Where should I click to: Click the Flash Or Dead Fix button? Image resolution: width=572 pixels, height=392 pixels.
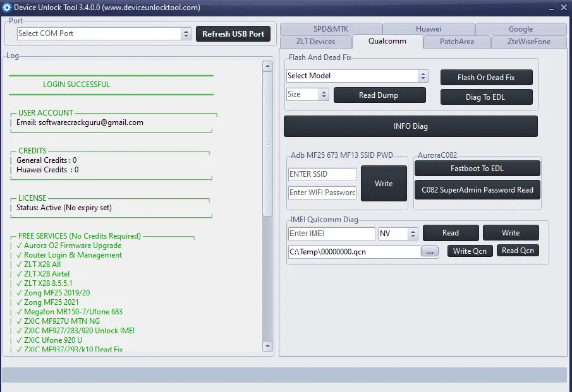[486, 77]
